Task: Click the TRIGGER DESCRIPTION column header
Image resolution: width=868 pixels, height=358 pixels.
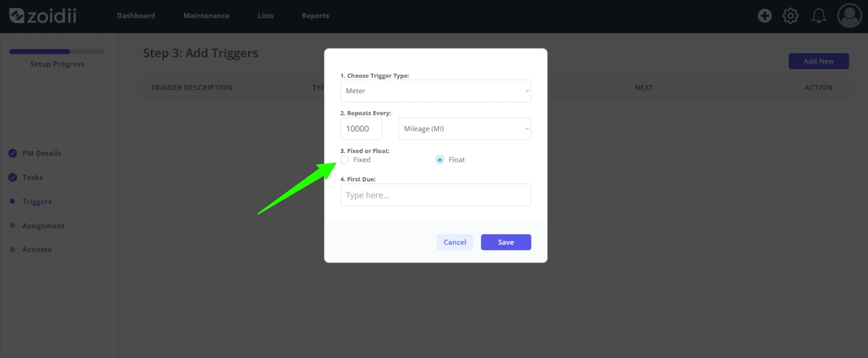Action: pyautogui.click(x=192, y=88)
